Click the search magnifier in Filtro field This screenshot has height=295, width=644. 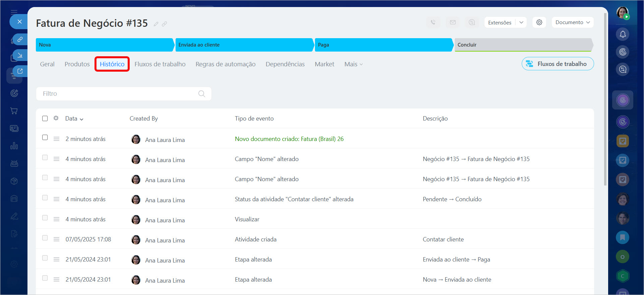tap(201, 94)
